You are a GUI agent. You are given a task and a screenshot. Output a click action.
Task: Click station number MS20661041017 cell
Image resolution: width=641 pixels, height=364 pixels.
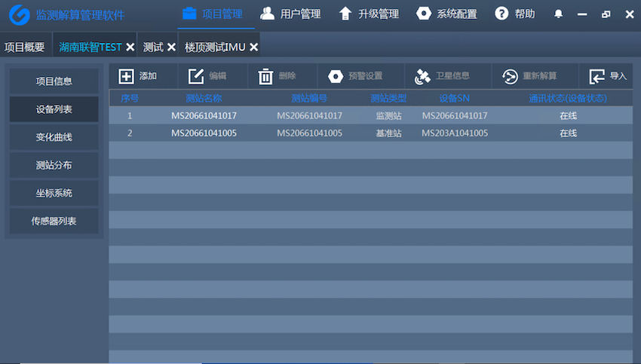pyautogui.click(x=309, y=115)
